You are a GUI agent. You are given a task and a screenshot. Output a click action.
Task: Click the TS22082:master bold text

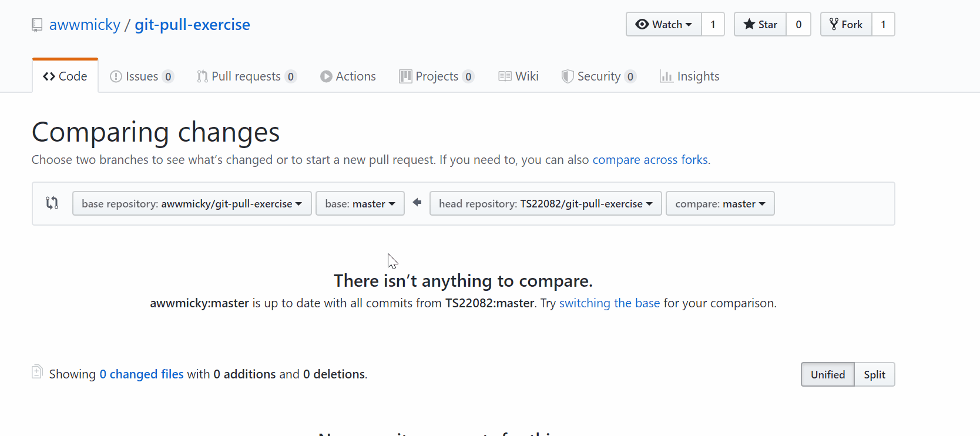490,303
